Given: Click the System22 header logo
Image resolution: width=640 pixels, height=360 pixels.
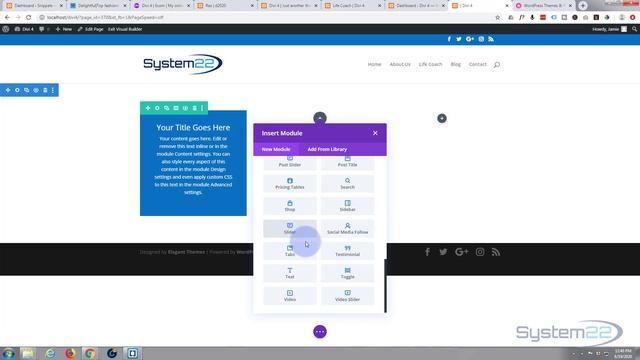Looking at the screenshot, I should point(183,64).
